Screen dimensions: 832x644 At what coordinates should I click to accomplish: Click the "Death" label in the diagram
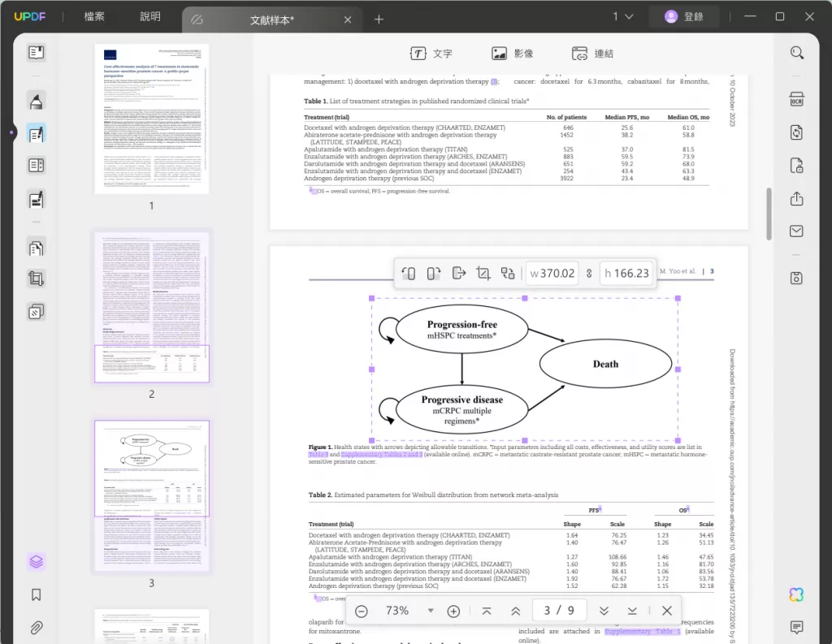pyautogui.click(x=605, y=364)
